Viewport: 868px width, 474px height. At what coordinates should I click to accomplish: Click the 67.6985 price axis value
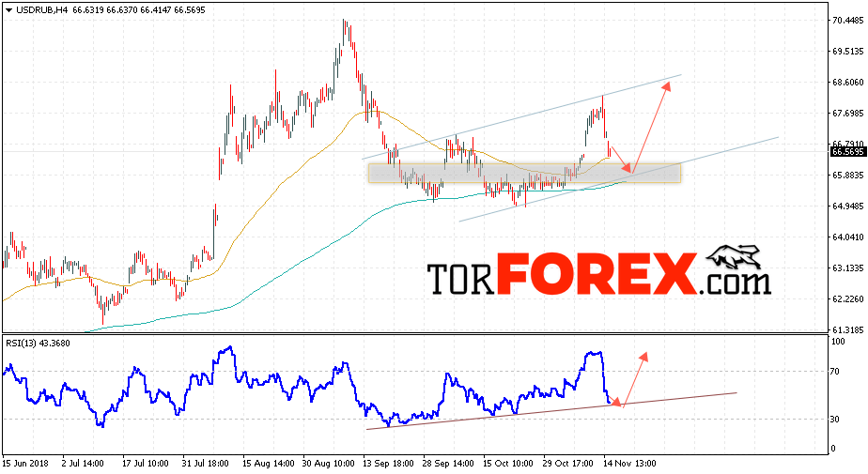click(848, 114)
